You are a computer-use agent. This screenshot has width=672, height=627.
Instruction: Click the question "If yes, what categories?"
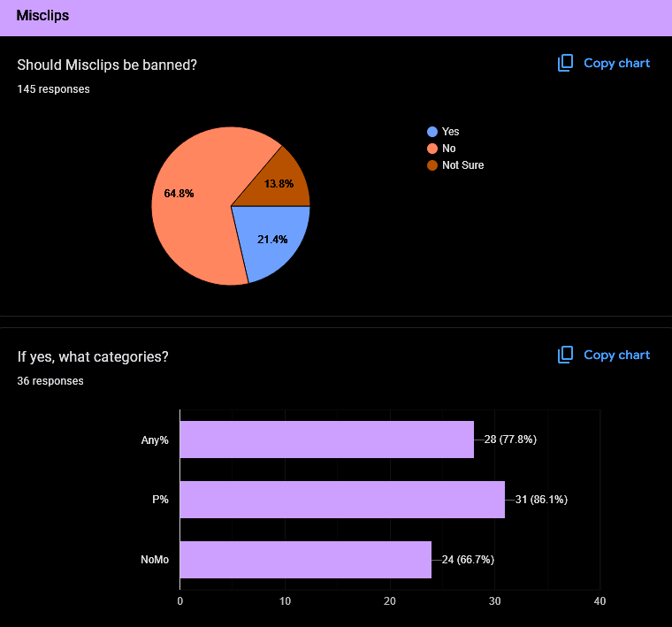tap(93, 357)
